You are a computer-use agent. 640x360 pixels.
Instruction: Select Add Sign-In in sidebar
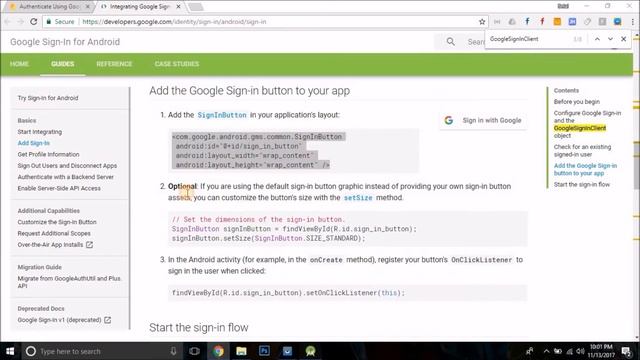(33, 143)
